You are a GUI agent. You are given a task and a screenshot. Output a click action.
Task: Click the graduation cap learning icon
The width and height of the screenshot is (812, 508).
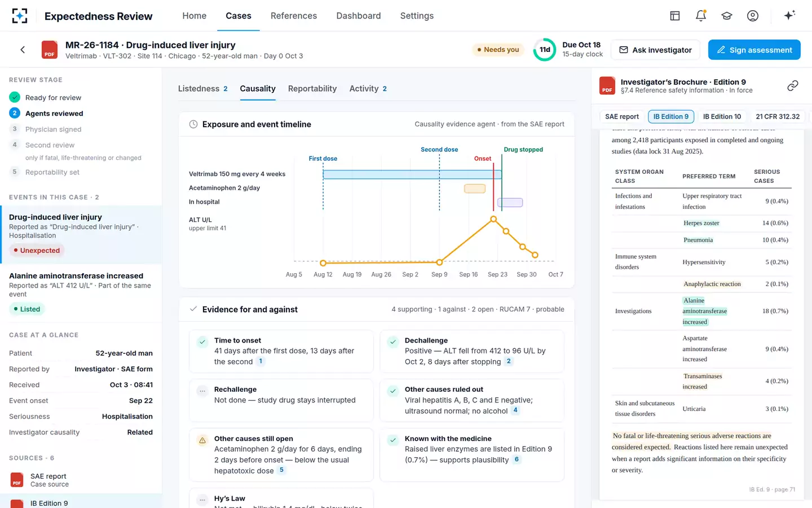727,16
